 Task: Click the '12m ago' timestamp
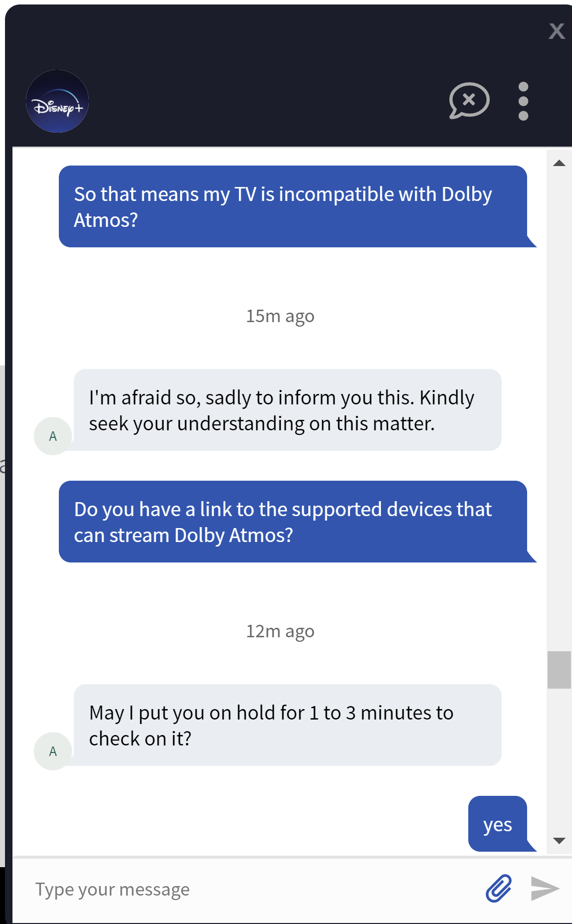(x=280, y=631)
